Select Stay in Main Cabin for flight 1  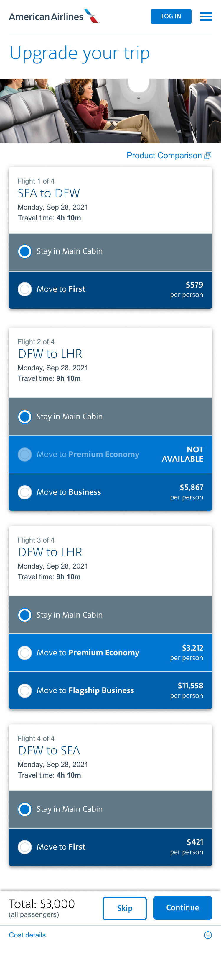click(25, 251)
